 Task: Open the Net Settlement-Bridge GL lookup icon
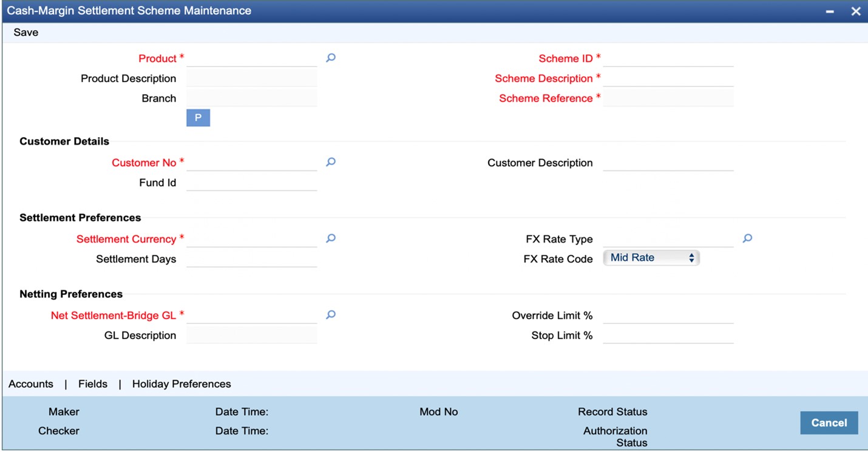331,315
